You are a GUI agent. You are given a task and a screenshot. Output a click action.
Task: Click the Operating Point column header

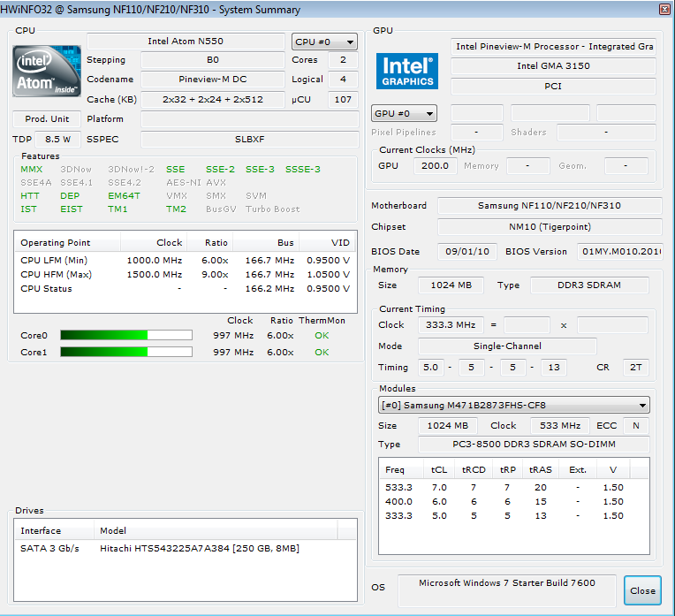pos(67,242)
